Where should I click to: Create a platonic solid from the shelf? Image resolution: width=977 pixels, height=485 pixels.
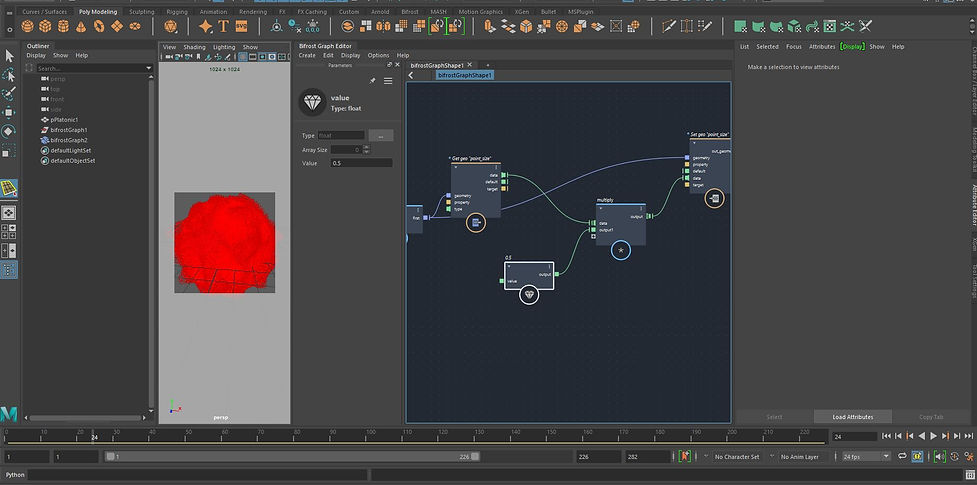(170, 26)
